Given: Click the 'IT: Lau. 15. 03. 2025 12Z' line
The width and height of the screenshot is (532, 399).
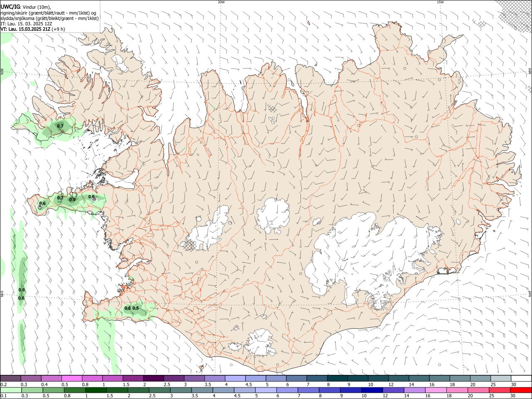Looking at the screenshot, I should pos(26,24).
